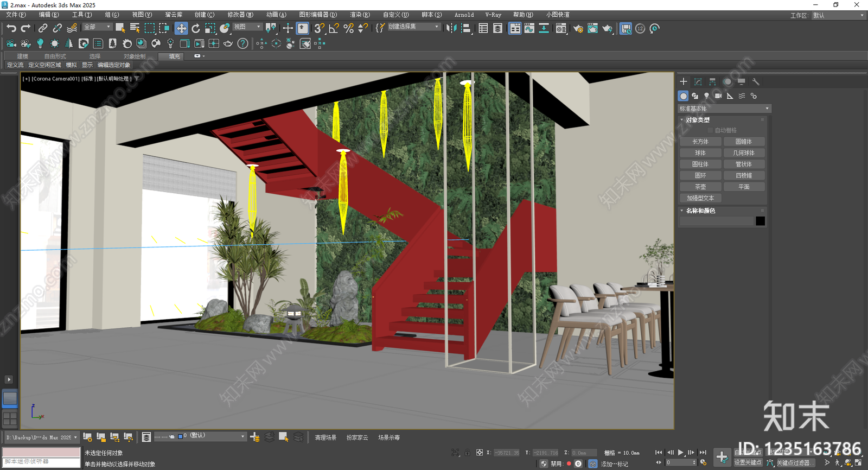This screenshot has width=868, height=470.
Task: Open the selection filter 全部 dropdown
Action: coord(98,27)
